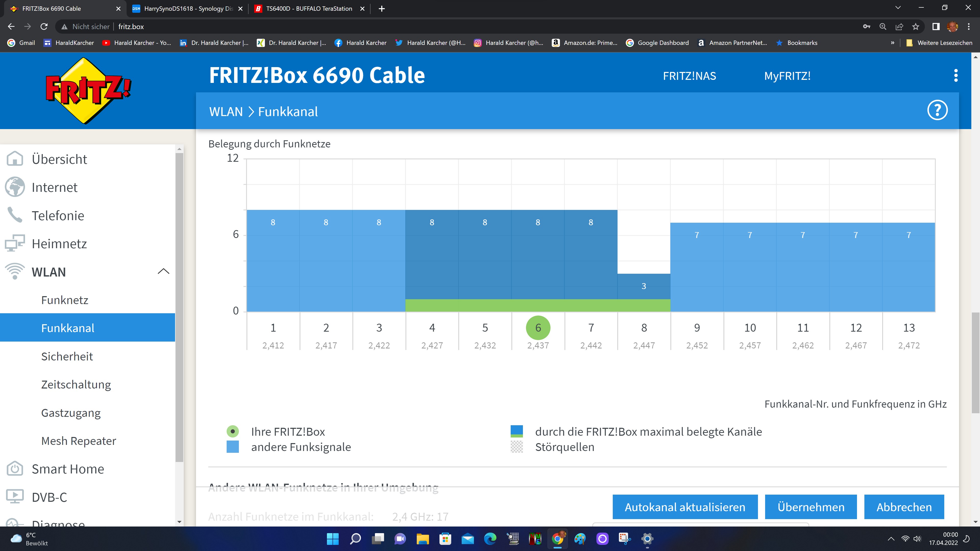
Task: Open Telefonie using the phone icon
Action: (15, 215)
